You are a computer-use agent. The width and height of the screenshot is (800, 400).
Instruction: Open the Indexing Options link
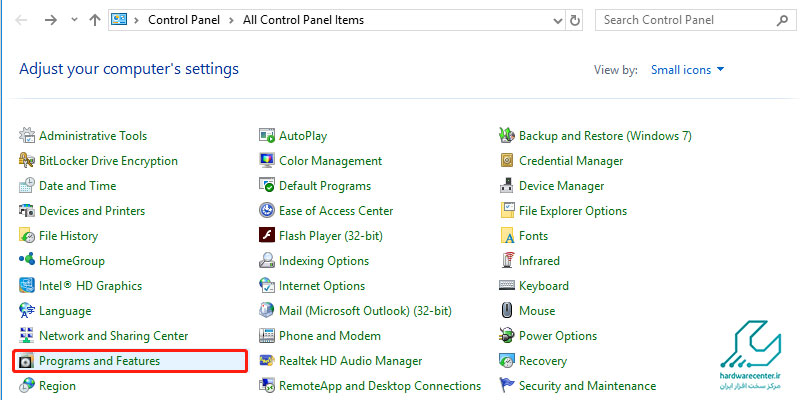pos(324,261)
